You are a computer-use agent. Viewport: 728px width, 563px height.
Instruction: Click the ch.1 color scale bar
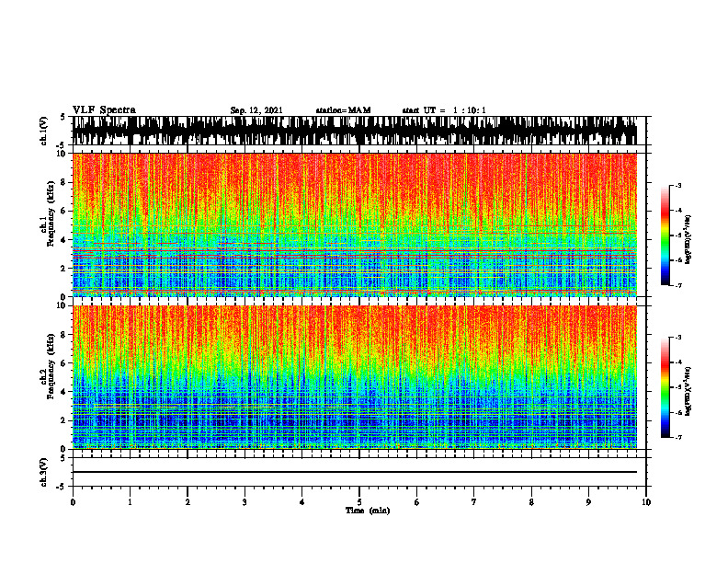[x=665, y=236]
